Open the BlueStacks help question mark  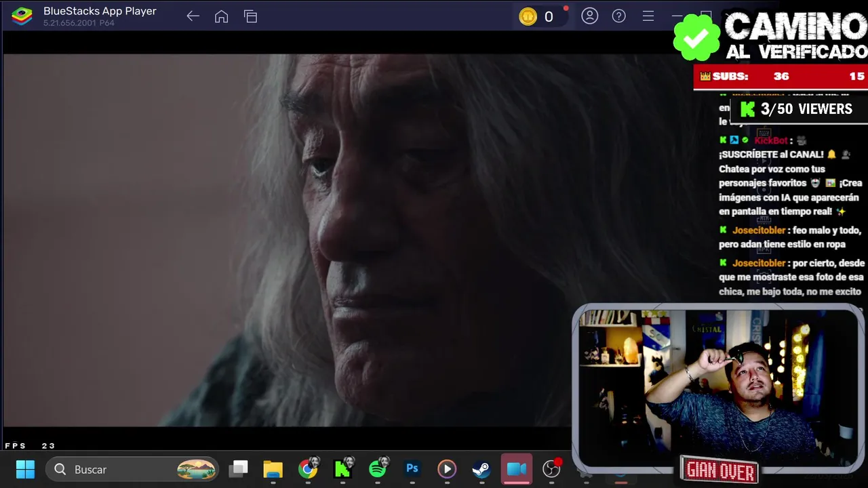pos(618,16)
